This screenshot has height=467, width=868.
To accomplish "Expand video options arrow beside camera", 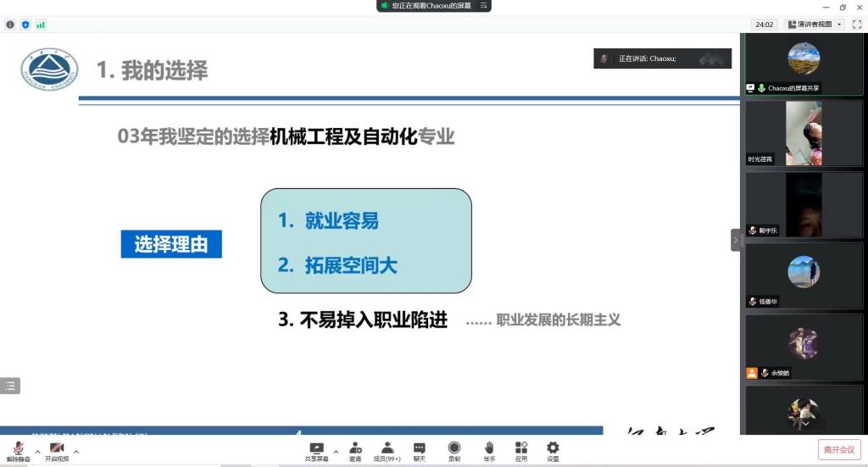I will point(76,451).
